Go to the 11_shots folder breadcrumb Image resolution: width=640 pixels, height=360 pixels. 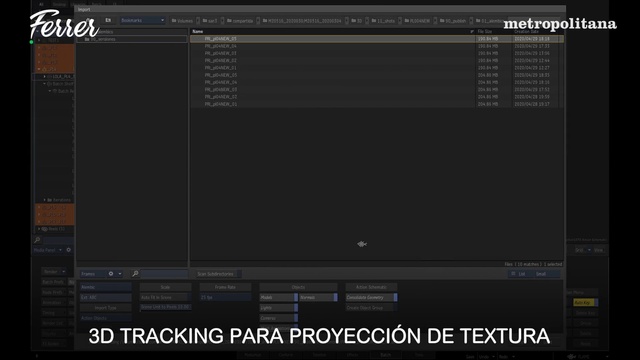pos(383,21)
